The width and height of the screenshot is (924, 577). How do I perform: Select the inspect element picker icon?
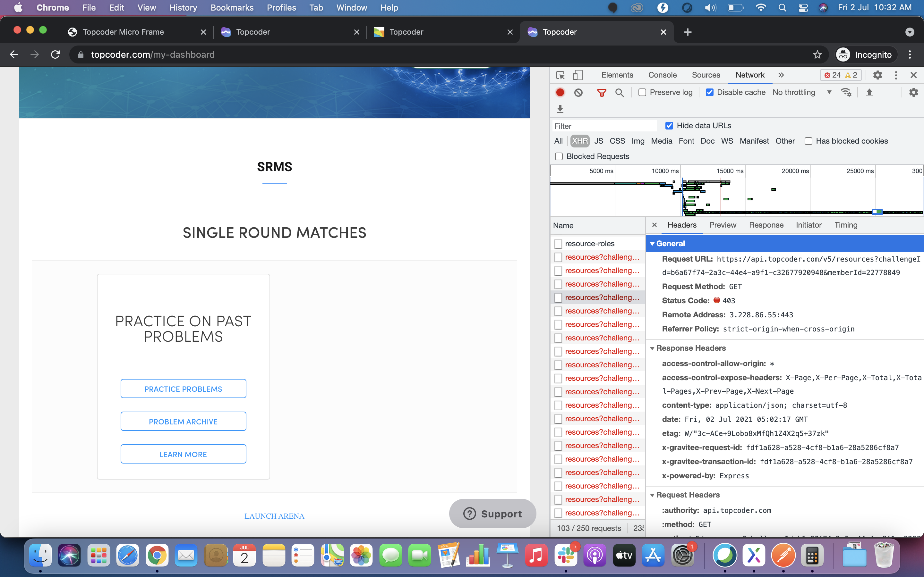coord(560,75)
